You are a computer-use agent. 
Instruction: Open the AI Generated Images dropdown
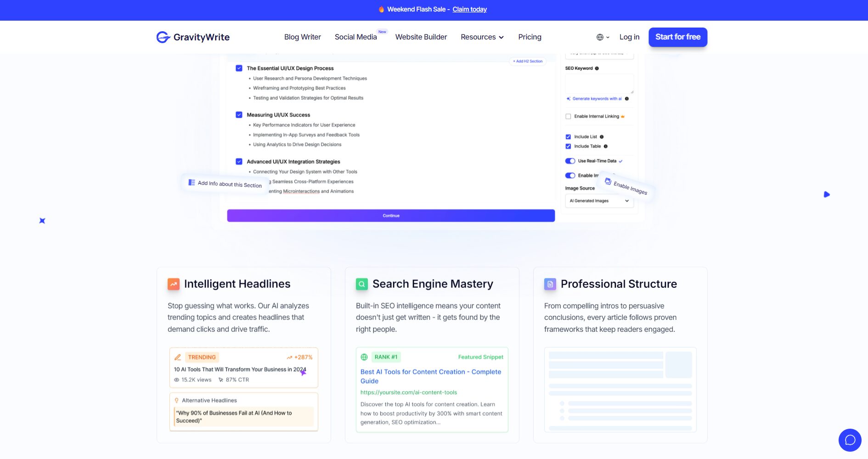(599, 201)
